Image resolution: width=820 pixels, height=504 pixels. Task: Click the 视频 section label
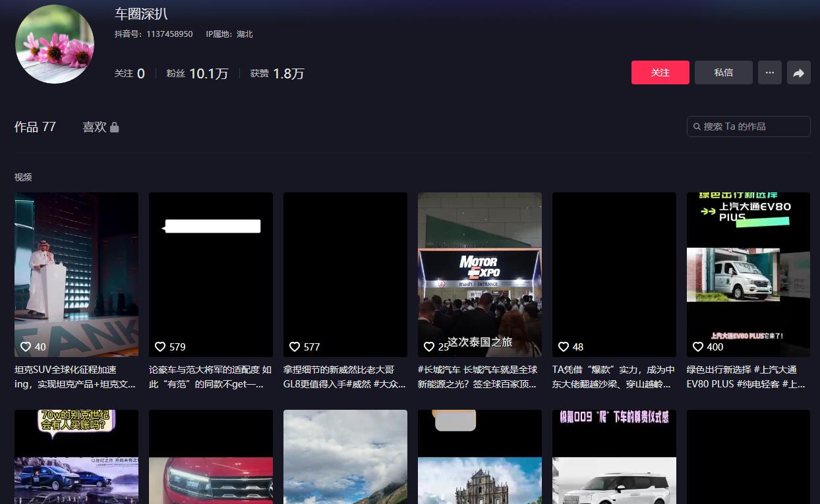(23, 177)
